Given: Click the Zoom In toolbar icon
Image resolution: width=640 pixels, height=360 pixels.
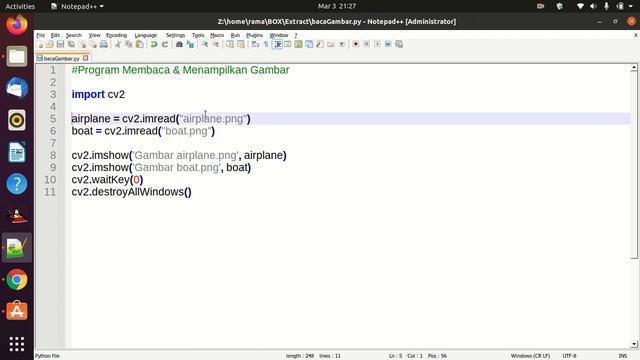Looking at the screenshot, I should coord(204,44).
